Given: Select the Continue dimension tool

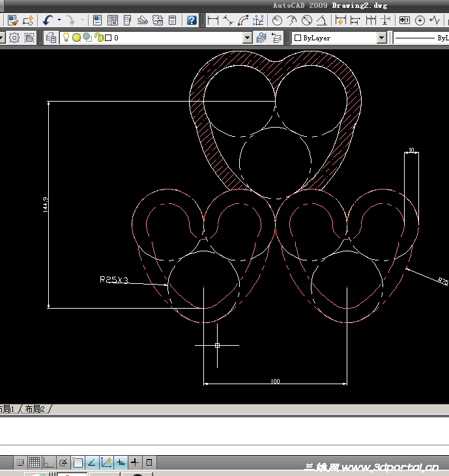Looking at the screenshot, I should (x=371, y=20).
